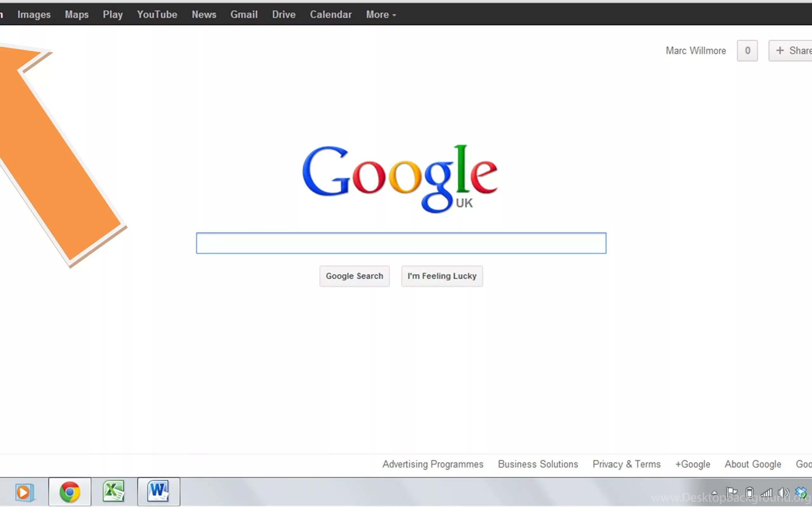Click the I'm Feeling Lucky button
Image resolution: width=812 pixels, height=507 pixels.
pyautogui.click(x=442, y=276)
